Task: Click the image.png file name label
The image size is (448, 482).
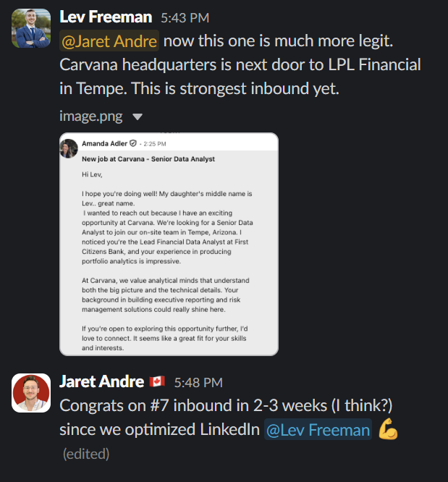Action: coord(91,117)
